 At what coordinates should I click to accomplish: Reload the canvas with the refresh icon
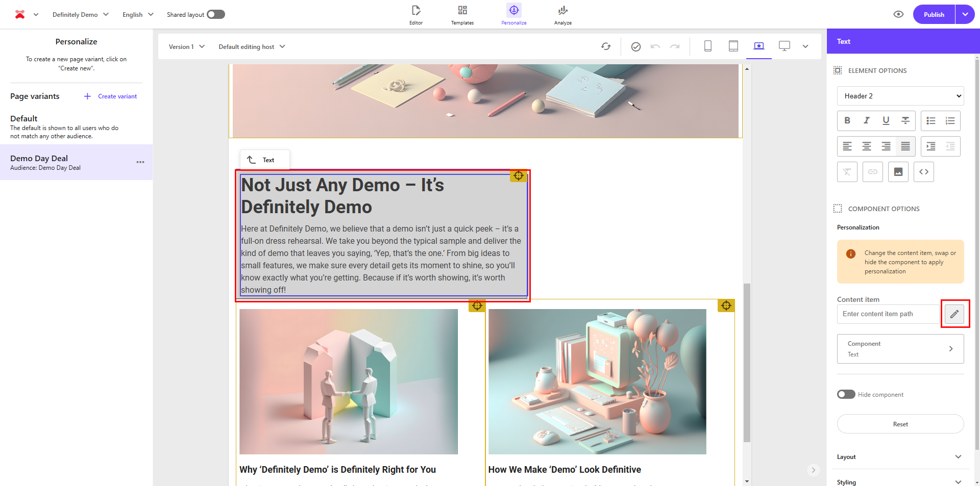606,46
